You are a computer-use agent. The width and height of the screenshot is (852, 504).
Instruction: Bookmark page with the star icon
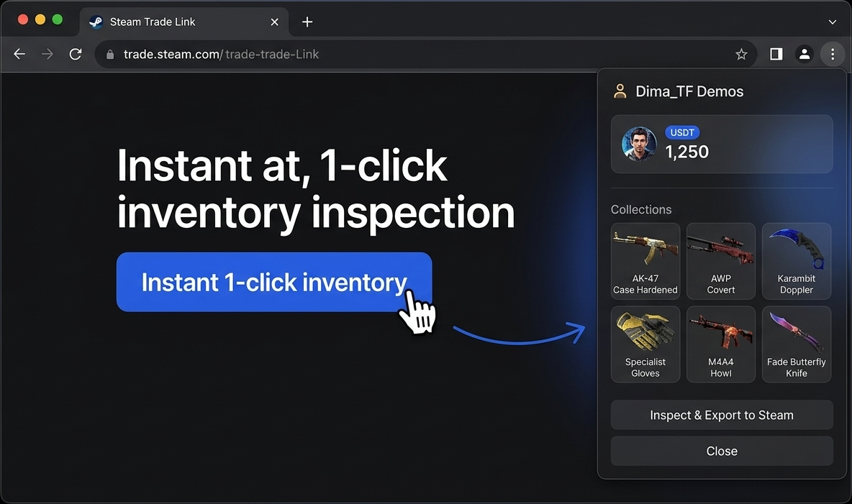click(741, 54)
